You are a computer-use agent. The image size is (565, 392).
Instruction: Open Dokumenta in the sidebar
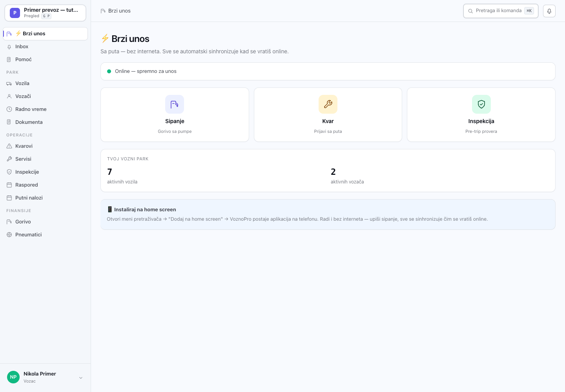click(x=46, y=122)
